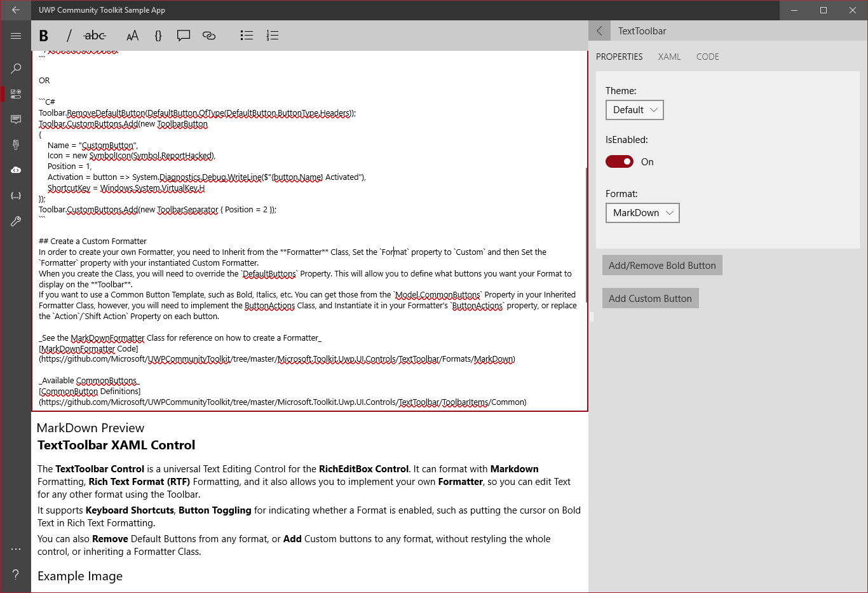Create a bulleted list
This screenshot has width=868, height=593.
247,36
